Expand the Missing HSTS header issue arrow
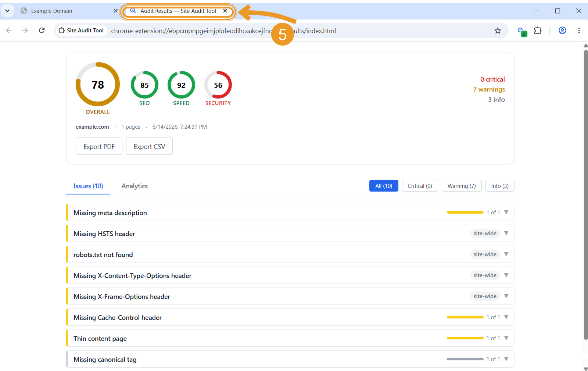The height and width of the screenshot is (371, 588). [x=506, y=233]
